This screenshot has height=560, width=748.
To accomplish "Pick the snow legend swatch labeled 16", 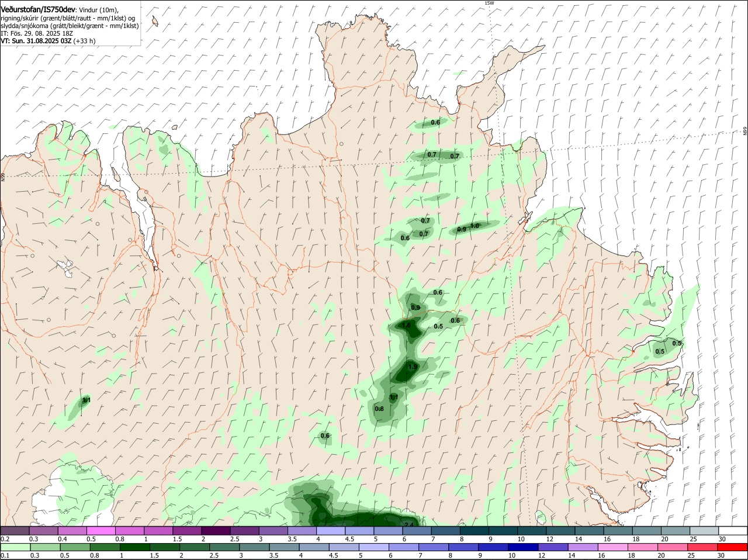I will click(x=618, y=530).
